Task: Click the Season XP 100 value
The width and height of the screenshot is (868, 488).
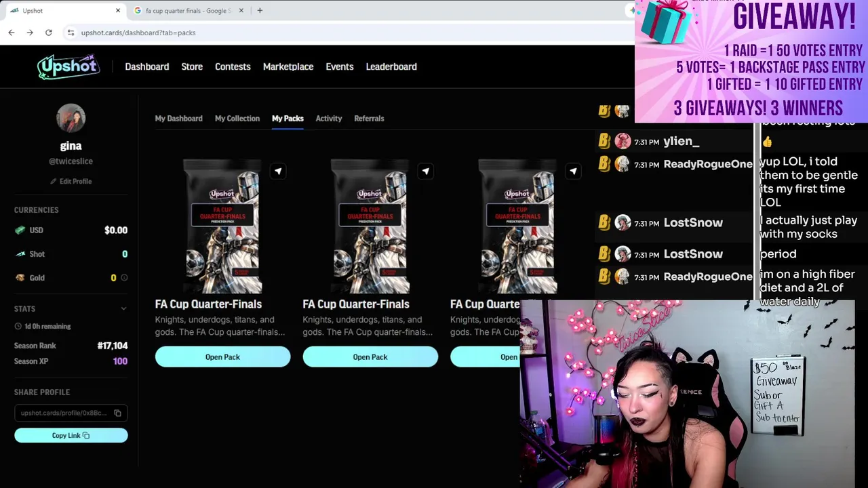Action: point(120,361)
